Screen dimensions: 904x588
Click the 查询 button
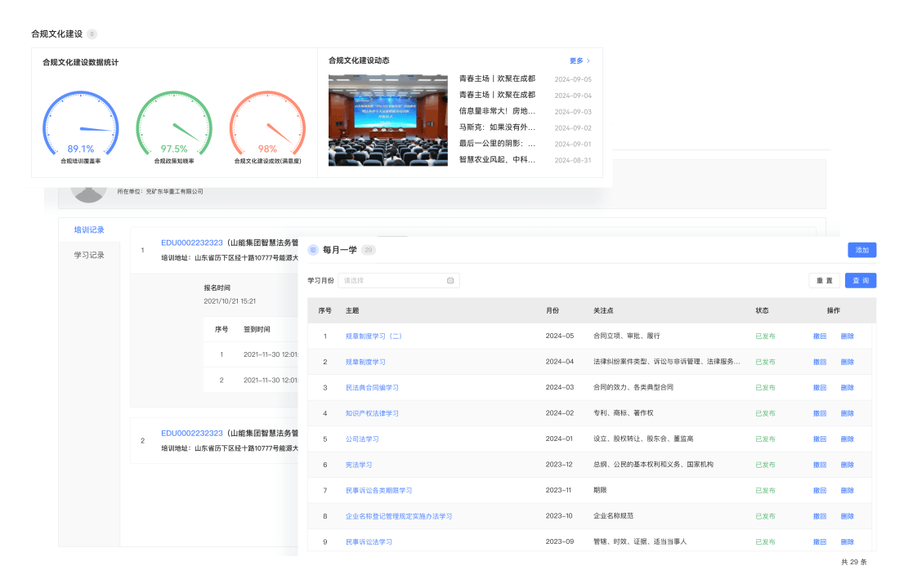[x=861, y=280]
